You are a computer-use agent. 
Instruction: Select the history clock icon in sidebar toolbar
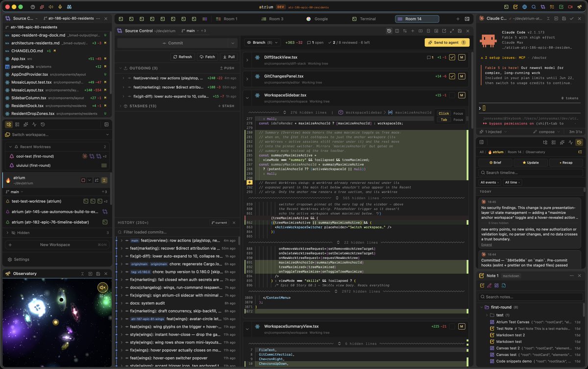43,124
